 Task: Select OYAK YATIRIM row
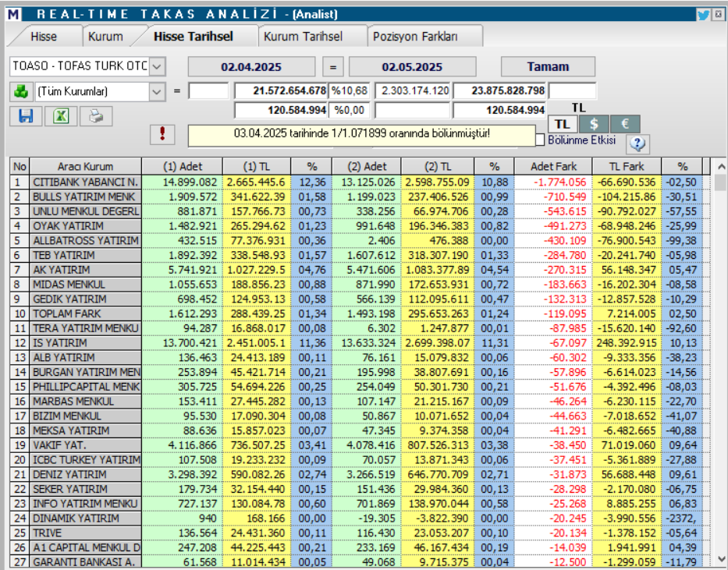[360, 226]
